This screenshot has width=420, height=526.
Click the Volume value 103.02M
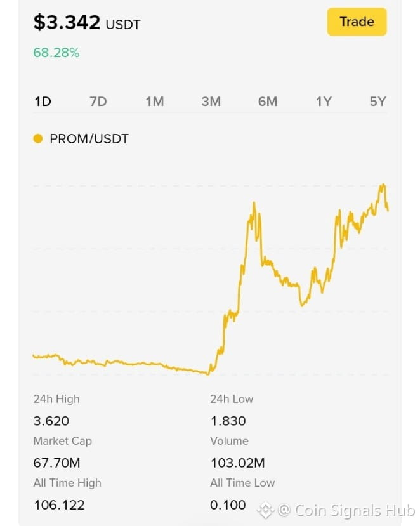(237, 463)
